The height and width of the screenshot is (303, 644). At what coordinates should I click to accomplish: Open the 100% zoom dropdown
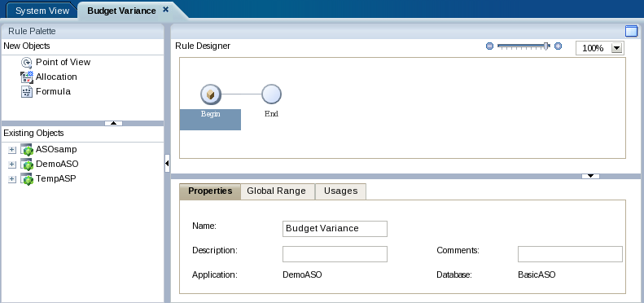616,48
